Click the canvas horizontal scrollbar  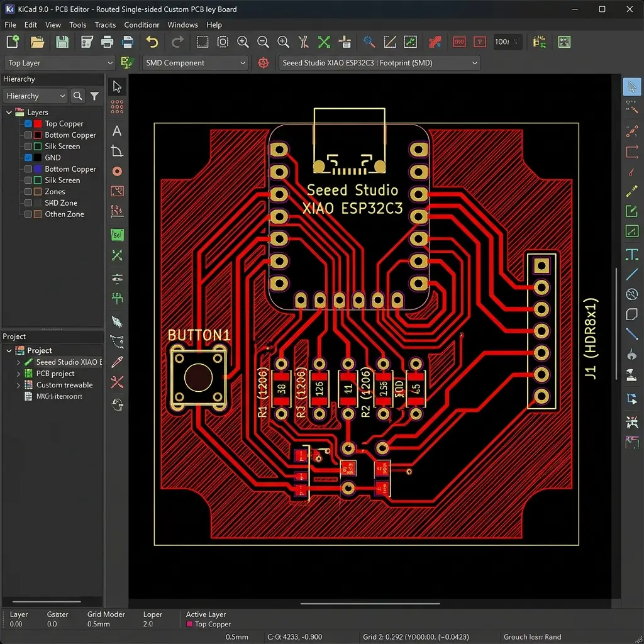coord(370,604)
